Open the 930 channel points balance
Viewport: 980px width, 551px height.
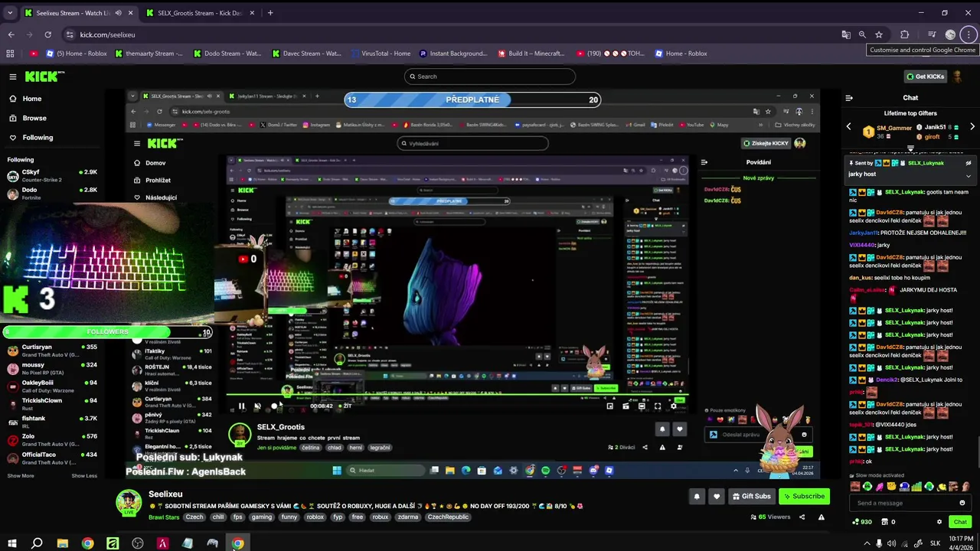[862, 522]
